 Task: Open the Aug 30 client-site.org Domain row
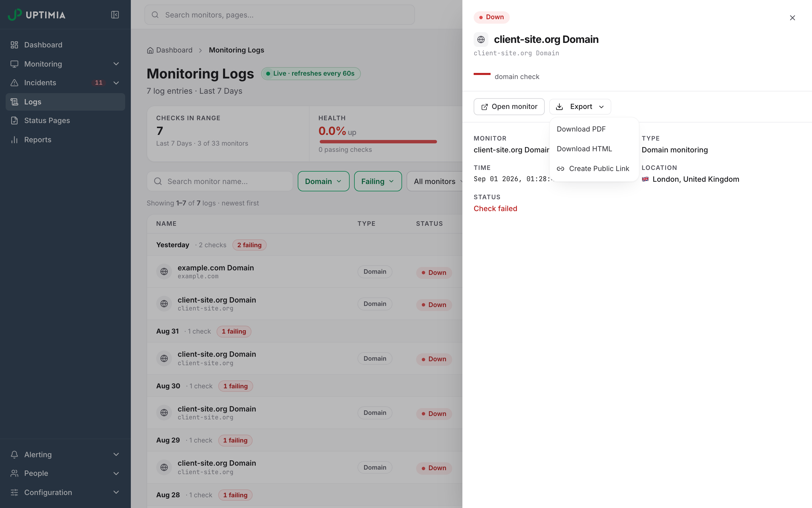305,413
